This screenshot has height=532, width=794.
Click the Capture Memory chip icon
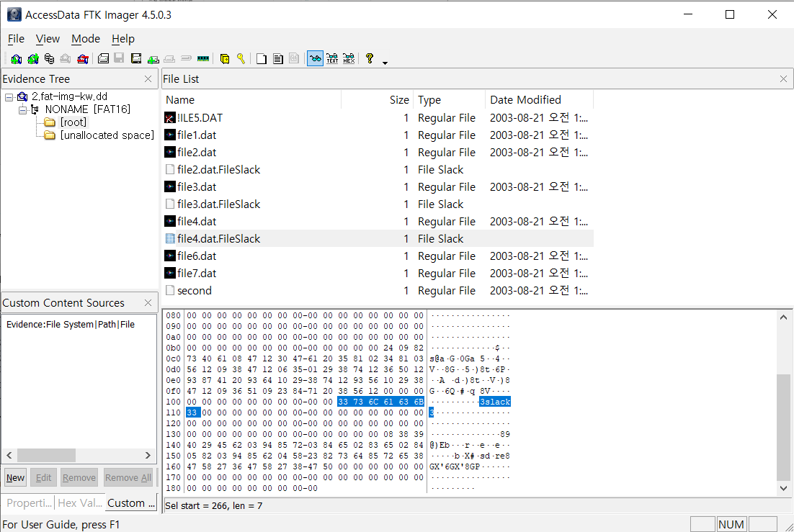(203, 59)
